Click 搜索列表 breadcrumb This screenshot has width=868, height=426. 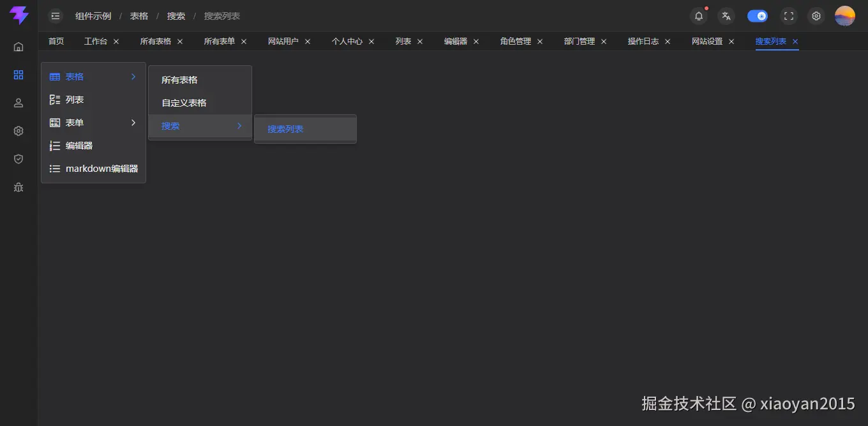pyautogui.click(x=222, y=16)
